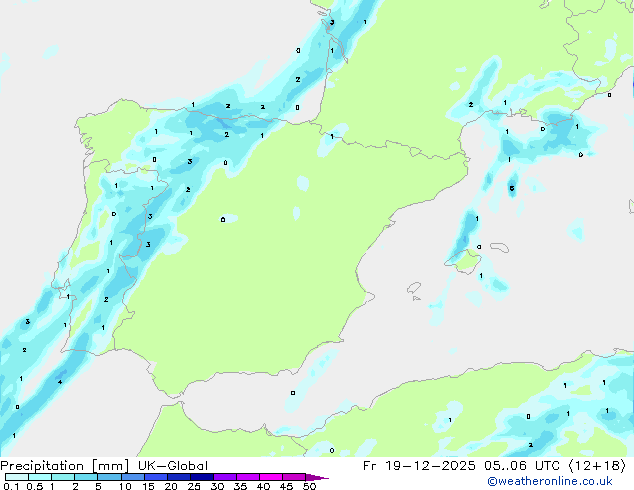The height and width of the screenshot is (490, 634).
Task: Click the Ibiza island outline
Action: click(x=414, y=288)
